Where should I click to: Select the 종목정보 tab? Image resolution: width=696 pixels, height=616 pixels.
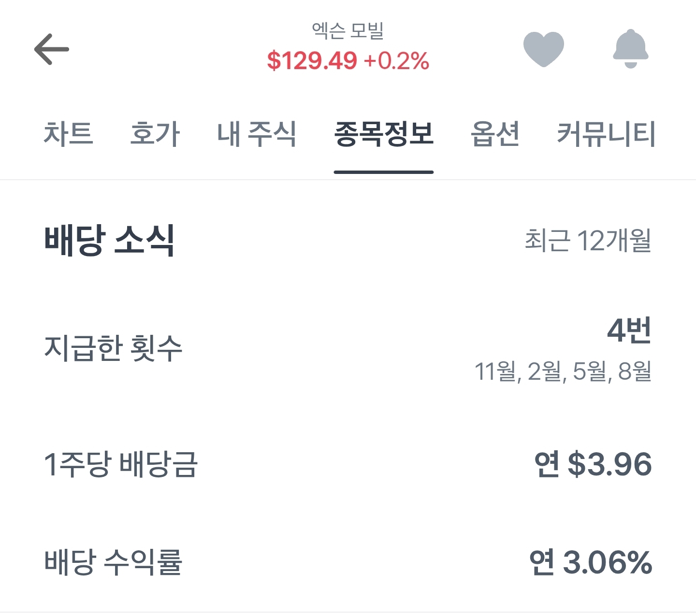[384, 134]
